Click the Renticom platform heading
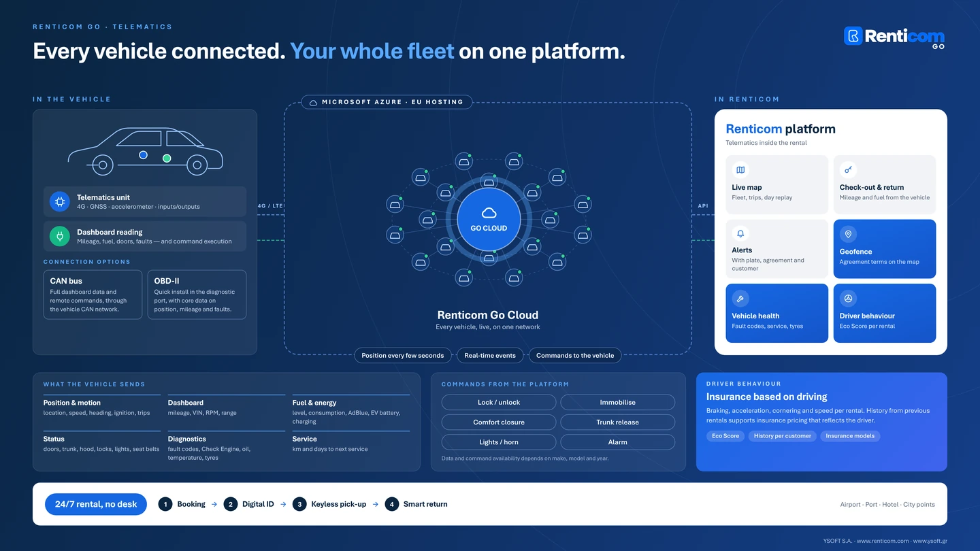This screenshot has height=551, width=980. click(x=781, y=129)
